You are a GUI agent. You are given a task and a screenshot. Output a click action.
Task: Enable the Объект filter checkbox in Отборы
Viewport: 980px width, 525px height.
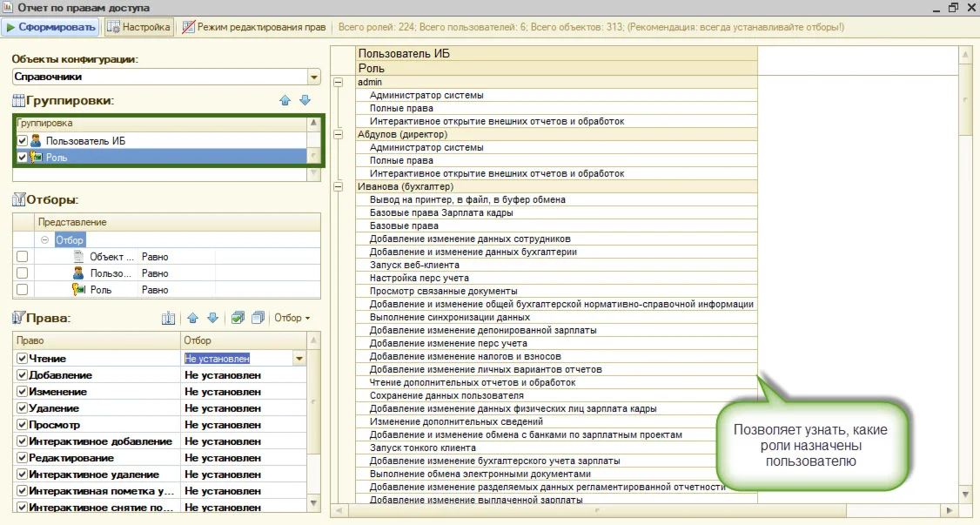(x=23, y=257)
